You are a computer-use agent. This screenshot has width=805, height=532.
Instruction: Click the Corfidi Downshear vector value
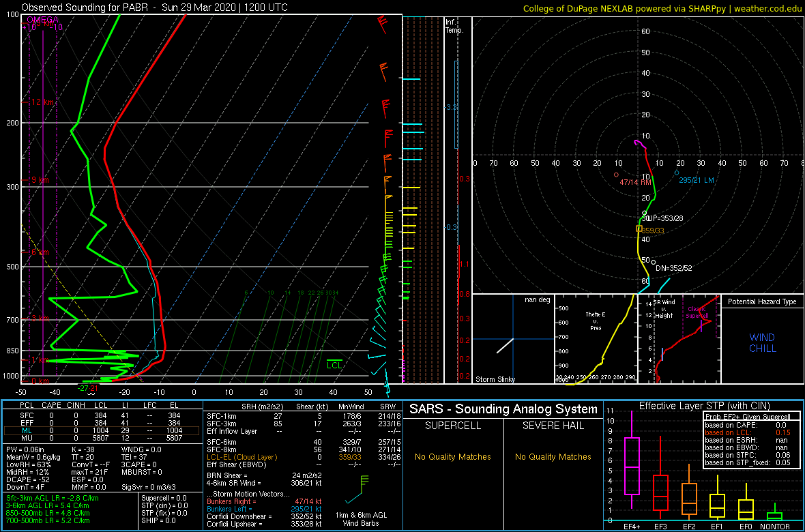[x=265, y=516]
